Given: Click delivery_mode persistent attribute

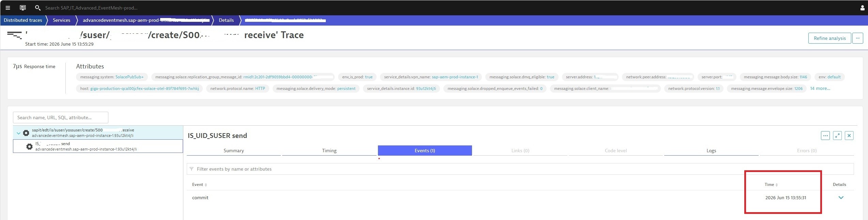Looking at the screenshot, I should [x=316, y=89].
